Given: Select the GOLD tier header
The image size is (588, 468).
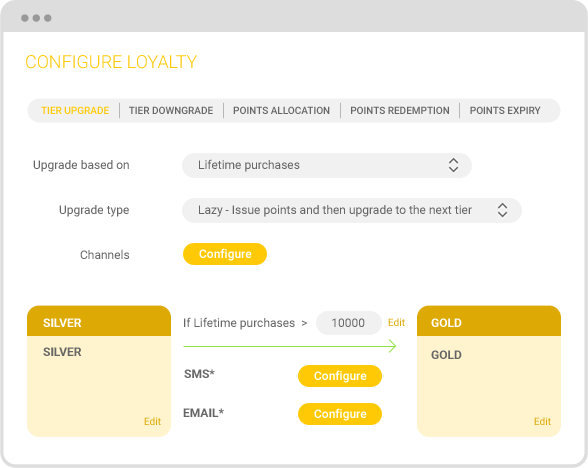Looking at the screenshot, I should (x=489, y=321).
